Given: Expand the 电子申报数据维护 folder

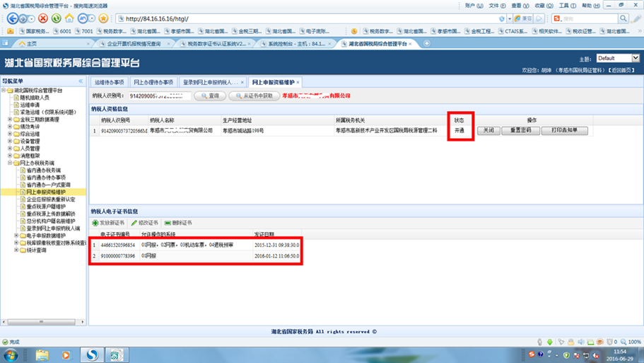Looking at the screenshot, I should (x=16, y=236).
